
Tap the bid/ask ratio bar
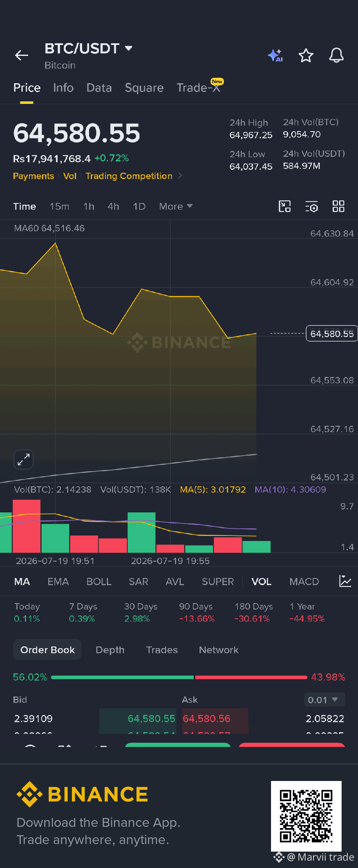click(179, 677)
